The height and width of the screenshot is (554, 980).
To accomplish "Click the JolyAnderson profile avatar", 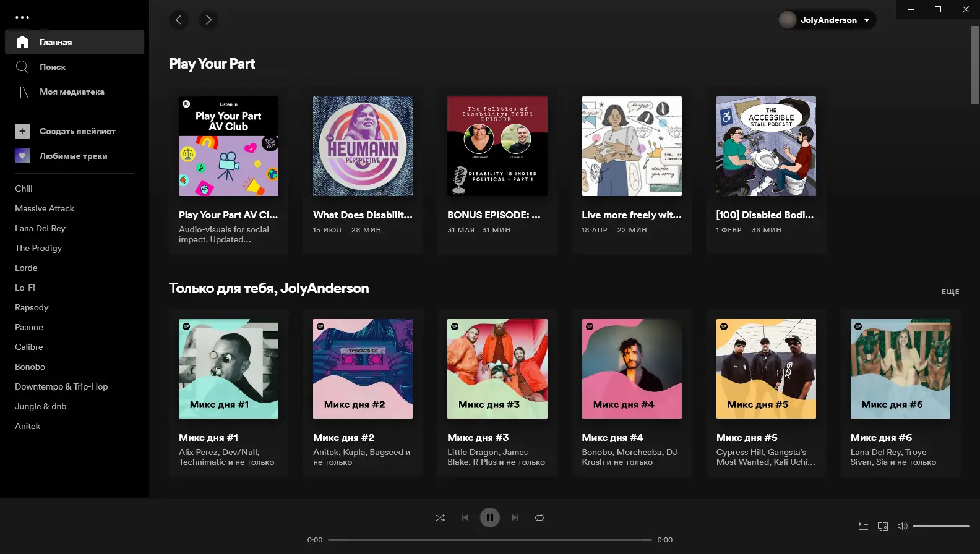I will 788,20.
